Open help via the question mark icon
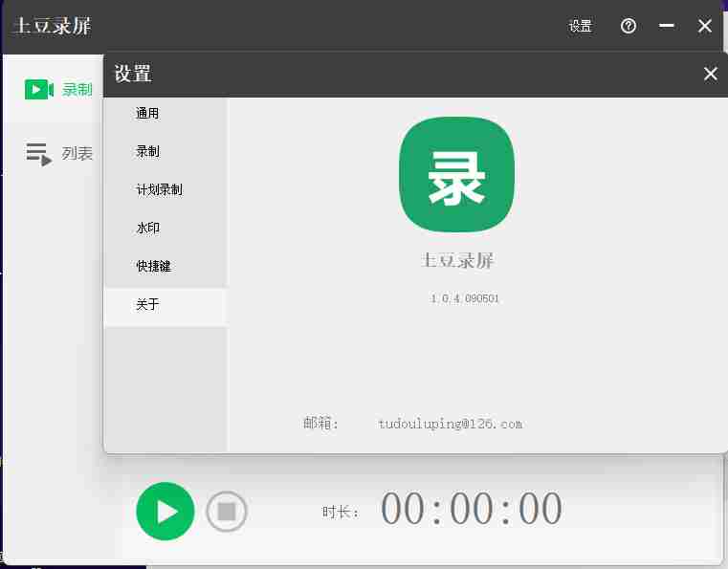 pyautogui.click(x=629, y=26)
